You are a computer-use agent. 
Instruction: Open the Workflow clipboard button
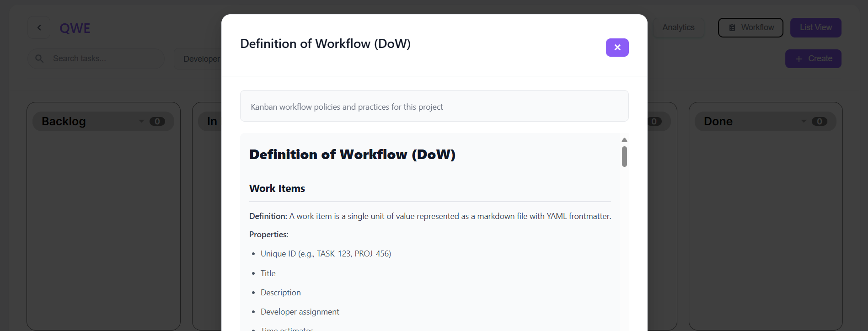coord(750,27)
